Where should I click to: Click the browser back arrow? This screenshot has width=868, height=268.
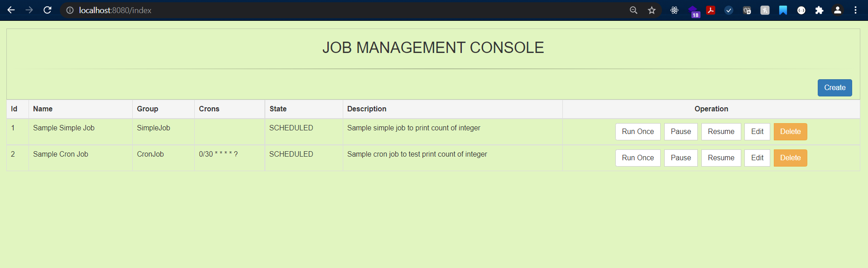[x=11, y=10]
